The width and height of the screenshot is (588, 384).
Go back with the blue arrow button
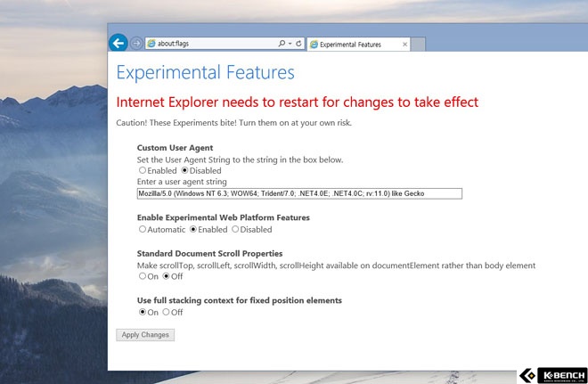(x=118, y=43)
